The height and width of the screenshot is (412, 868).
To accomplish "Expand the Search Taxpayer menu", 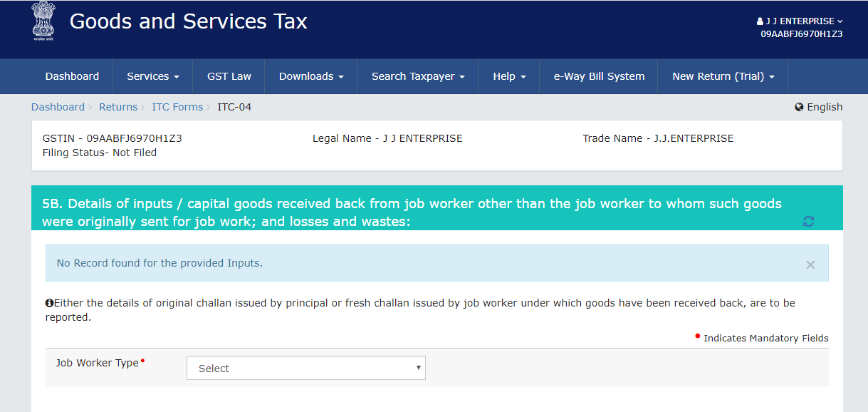I will (x=418, y=76).
